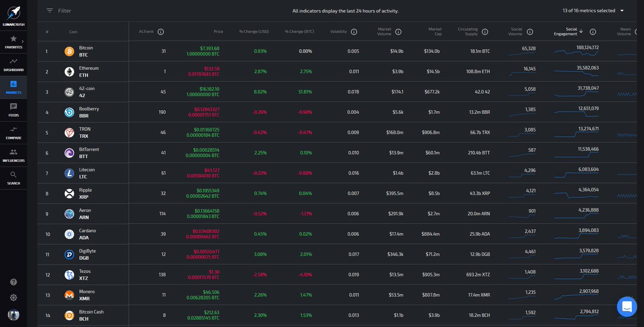The height and width of the screenshot is (327, 644).
Task: Toggle Social Engagement sort arrow
Action: (x=581, y=31)
